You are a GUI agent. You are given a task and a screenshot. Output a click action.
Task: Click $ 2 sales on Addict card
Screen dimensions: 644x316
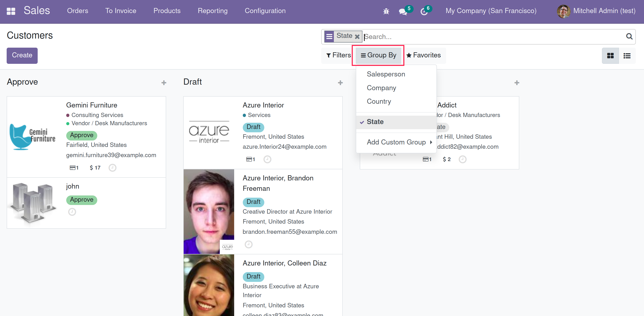[446, 159]
